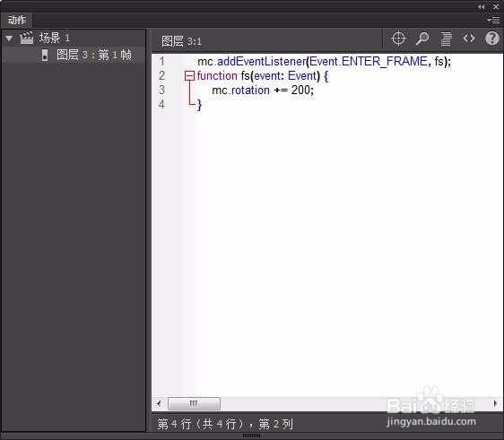Click line number 2 in the gutter
Screen dimensions: 504x440
[x=161, y=75]
